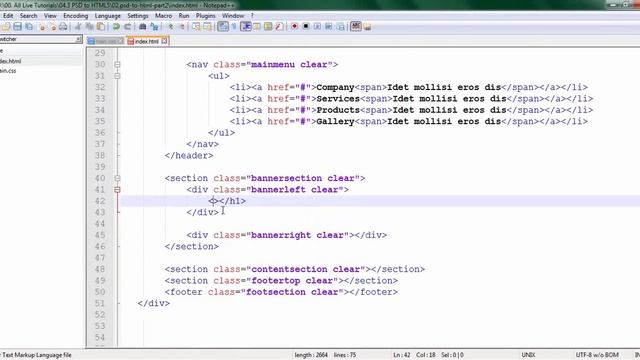Click the Close All documents toolbar icon
Screen dimensions: 640x360
coord(53,27)
